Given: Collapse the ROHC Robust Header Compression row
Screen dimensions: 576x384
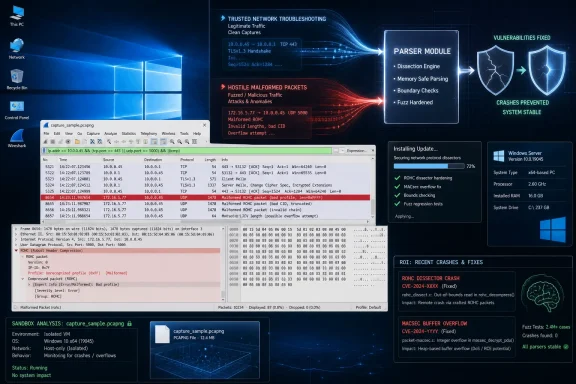Looking at the screenshot, I should pos(16,250).
